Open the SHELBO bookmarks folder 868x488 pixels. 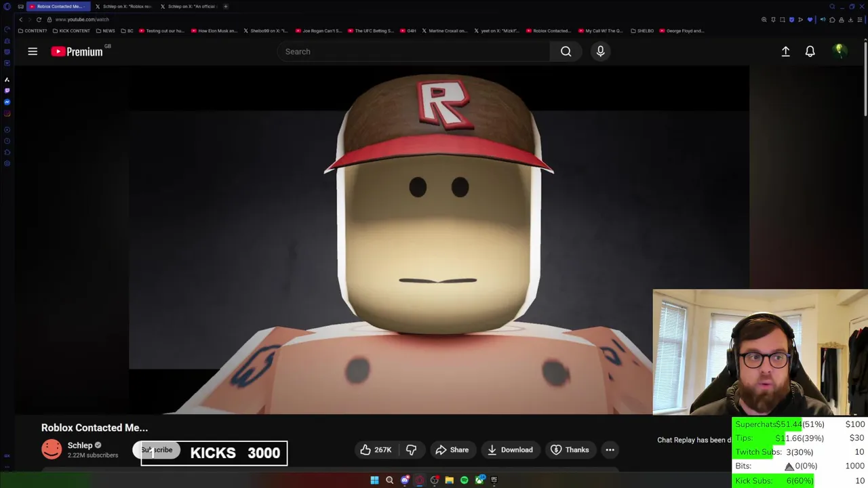(x=642, y=30)
